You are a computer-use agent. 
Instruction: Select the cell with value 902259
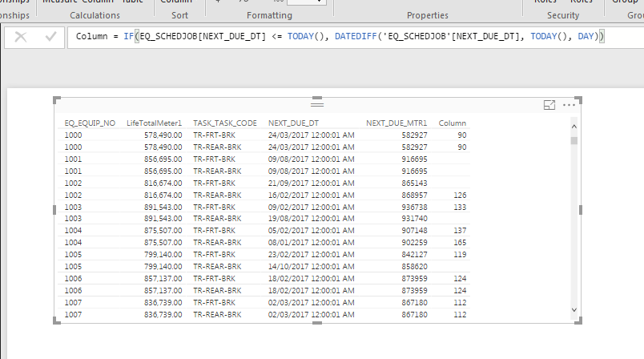[x=414, y=242]
